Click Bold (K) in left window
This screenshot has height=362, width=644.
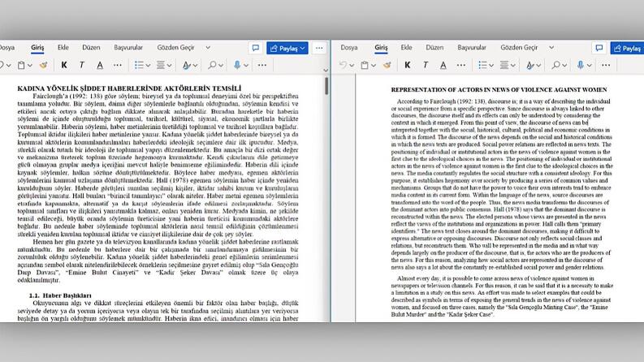(64, 65)
